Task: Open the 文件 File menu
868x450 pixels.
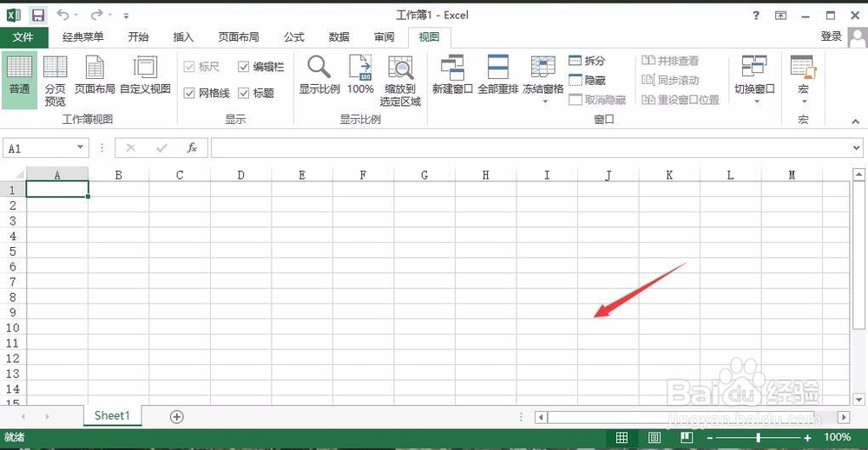Action: (23, 37)
